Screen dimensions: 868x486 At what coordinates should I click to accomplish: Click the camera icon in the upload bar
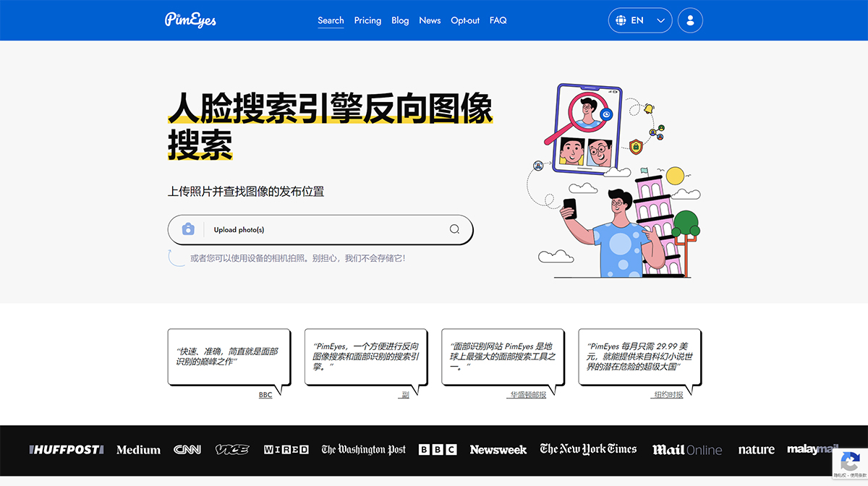[187, 229]
